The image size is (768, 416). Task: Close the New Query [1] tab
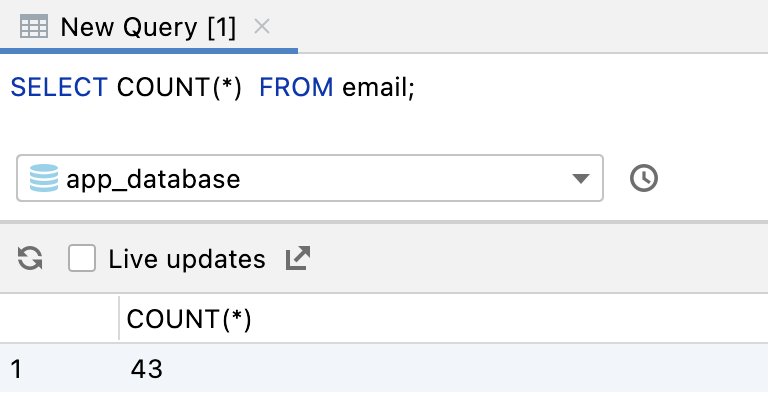pyautogui.click(x=262, y=27)
